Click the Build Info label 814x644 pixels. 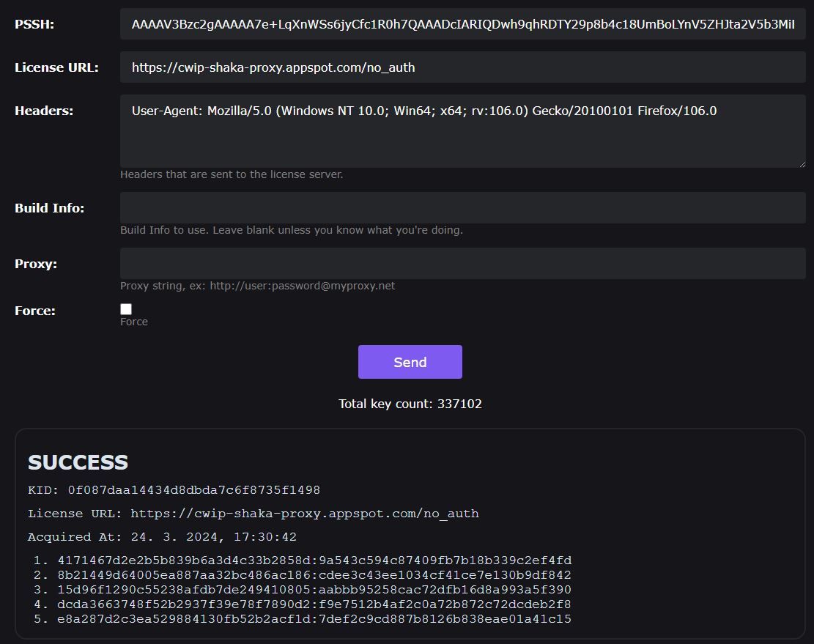click(x=49, y=208)
